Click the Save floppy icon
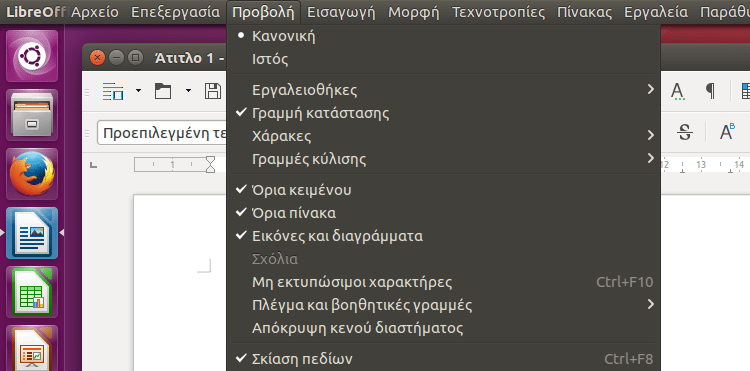The width and height of the screenshot is (750, 371). [x=213, y=90]
